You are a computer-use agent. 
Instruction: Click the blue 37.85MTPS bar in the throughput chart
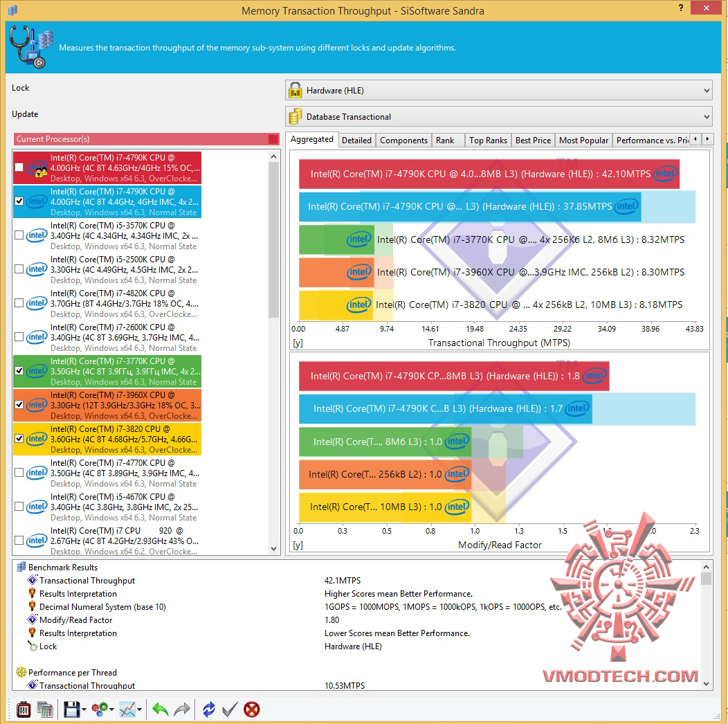pyautogui.click(x=470, y=206)
